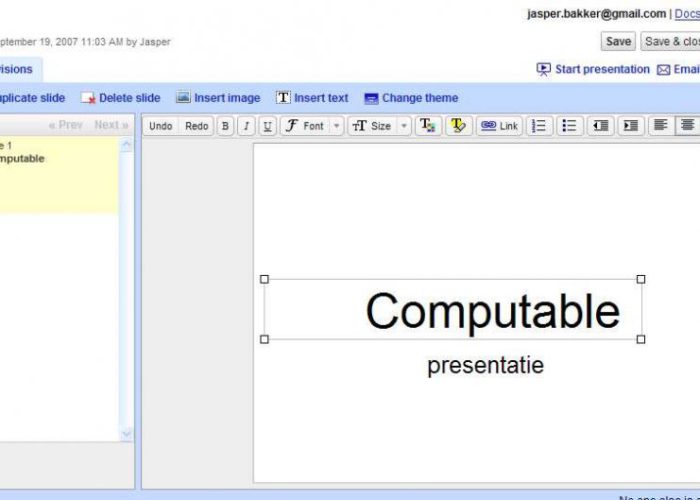Click the Computable title text box

tap(452, 309)
